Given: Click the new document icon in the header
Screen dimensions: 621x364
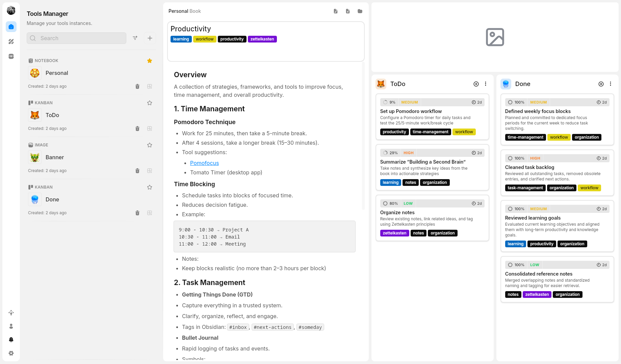Looking at the screenshot, I should click(347, 11).
